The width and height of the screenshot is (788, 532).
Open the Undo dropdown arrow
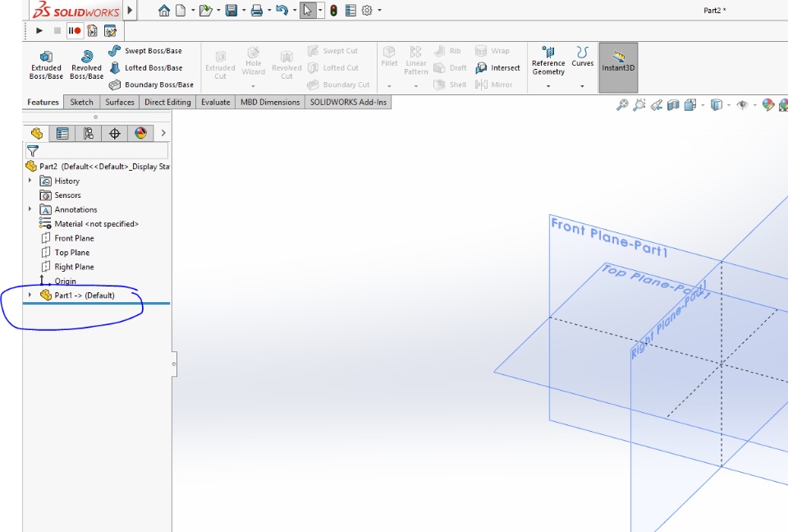(295, 10)
